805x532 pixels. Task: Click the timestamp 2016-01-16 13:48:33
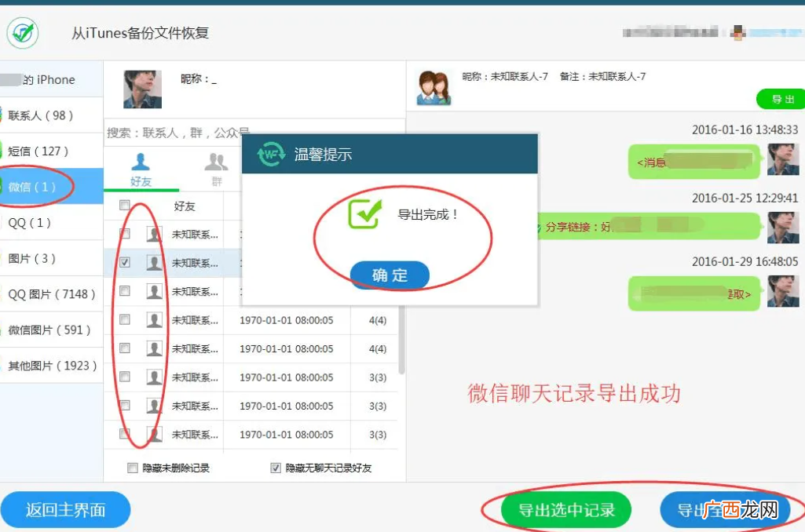745,129
